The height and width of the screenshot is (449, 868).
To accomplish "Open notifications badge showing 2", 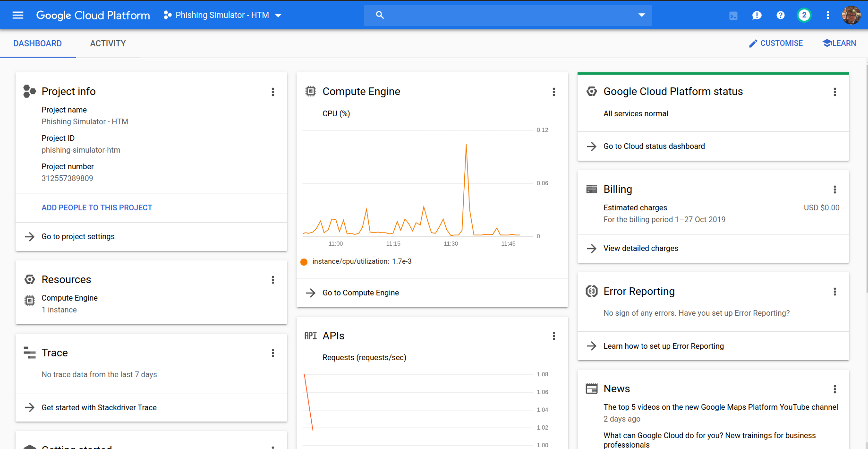I will [x=804, y=16].
